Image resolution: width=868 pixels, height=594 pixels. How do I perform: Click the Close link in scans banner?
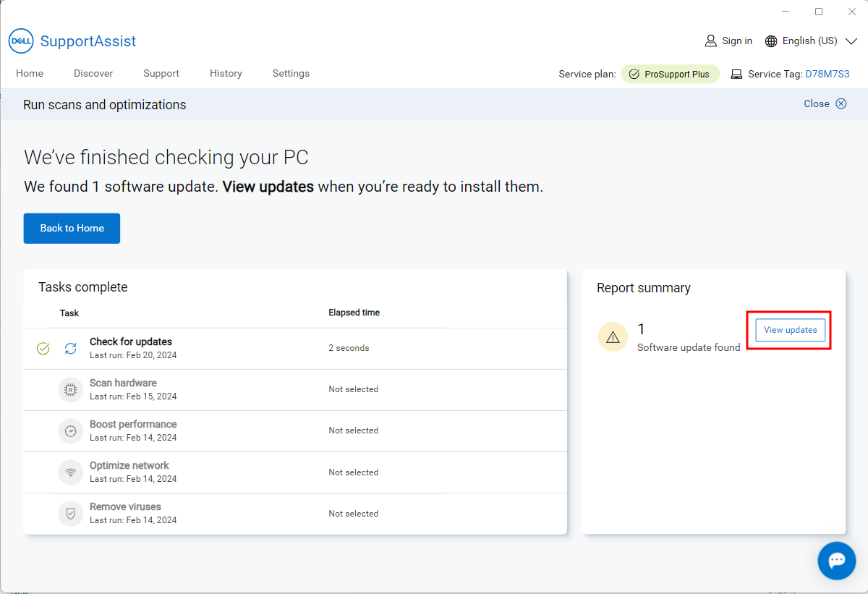pos(817,103)
